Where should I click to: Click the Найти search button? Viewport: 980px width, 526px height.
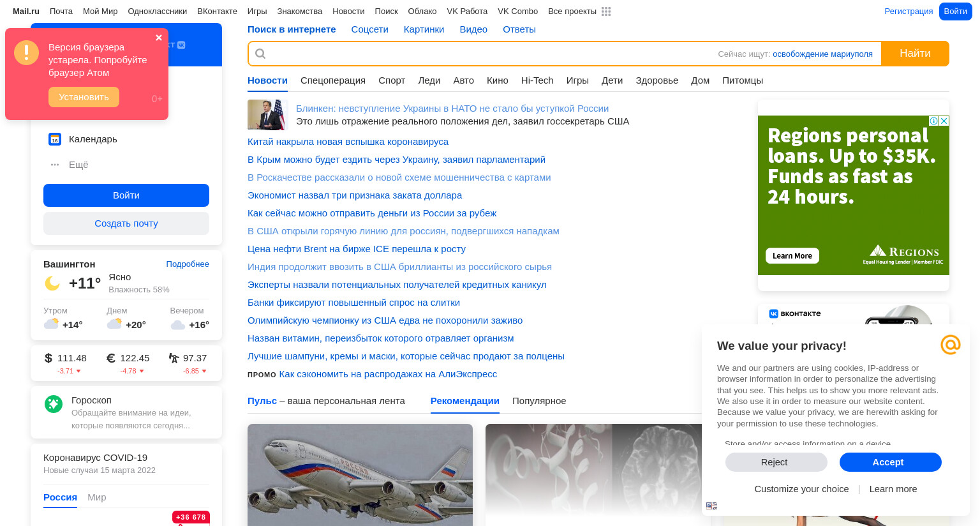point(915,54)
